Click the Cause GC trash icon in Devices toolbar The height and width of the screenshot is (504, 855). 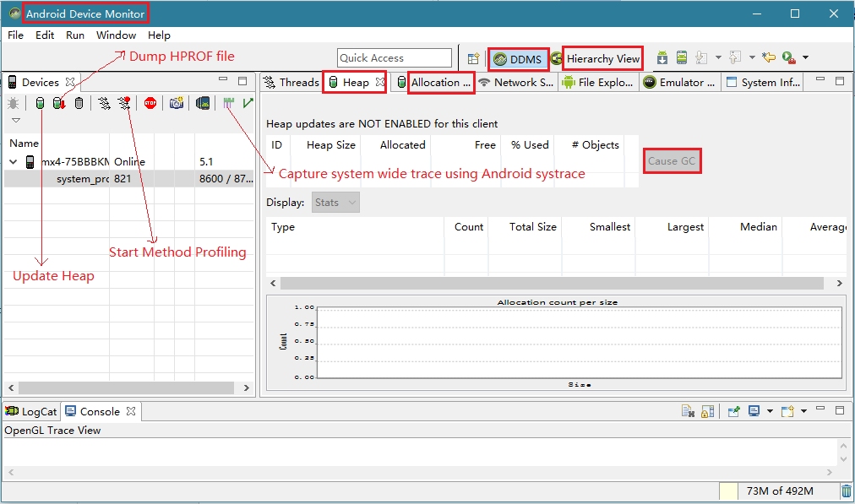tap(79, 103)
